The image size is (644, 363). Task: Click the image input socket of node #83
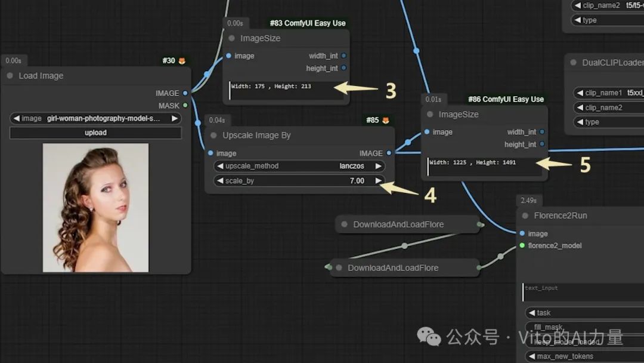pos(229,56)
